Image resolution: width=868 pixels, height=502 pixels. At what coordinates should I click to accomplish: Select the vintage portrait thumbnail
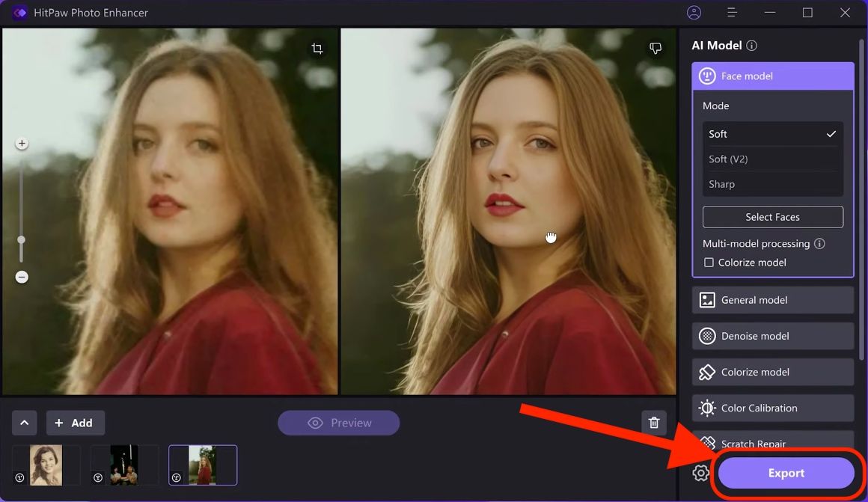point(46,465)
